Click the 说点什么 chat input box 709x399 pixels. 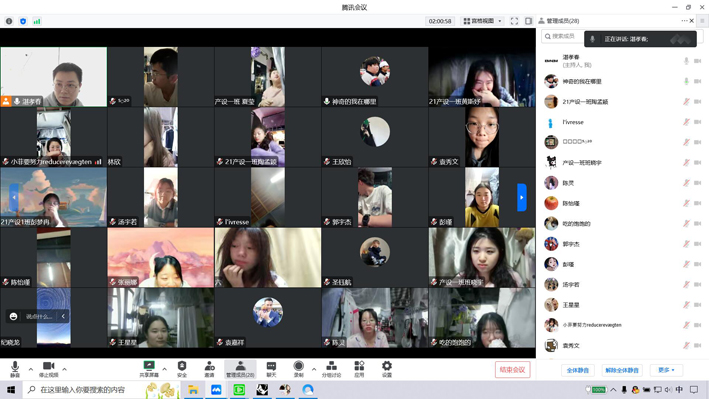click(x=39, y=316)
